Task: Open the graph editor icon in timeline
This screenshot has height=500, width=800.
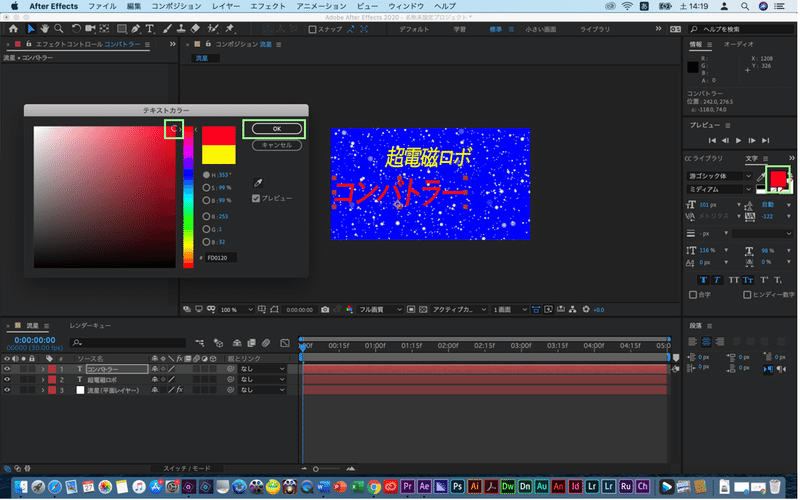Action: pyautogui.click(x=285, y=343)
